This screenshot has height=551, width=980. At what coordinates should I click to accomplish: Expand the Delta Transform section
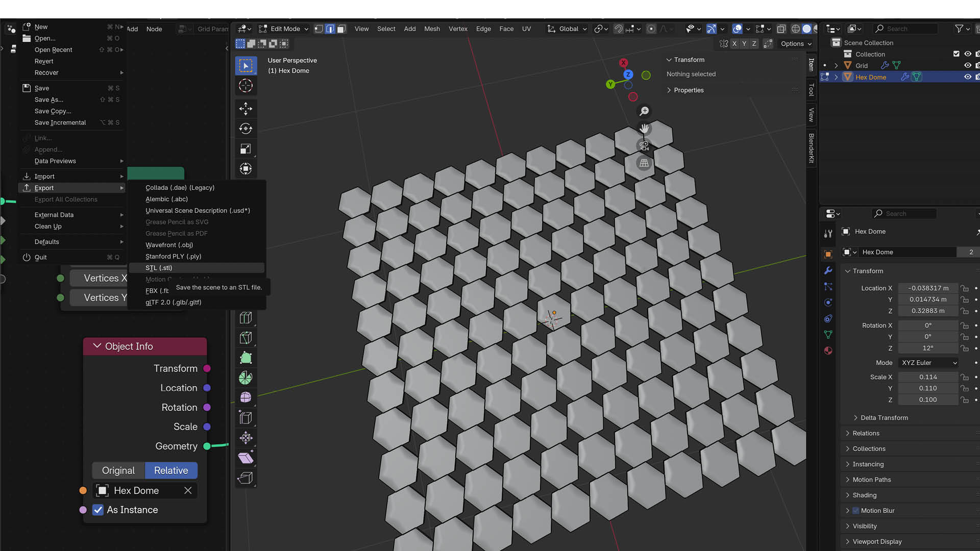[884, 418]
